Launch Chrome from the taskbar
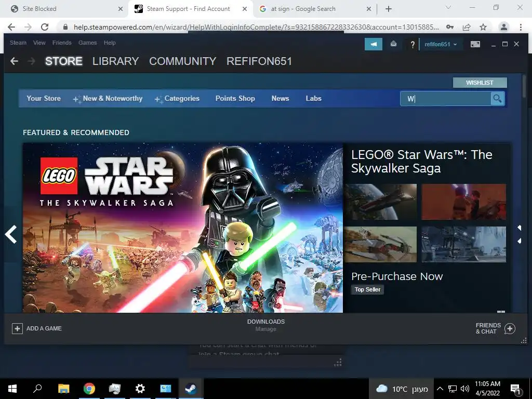 pos(89,389)
